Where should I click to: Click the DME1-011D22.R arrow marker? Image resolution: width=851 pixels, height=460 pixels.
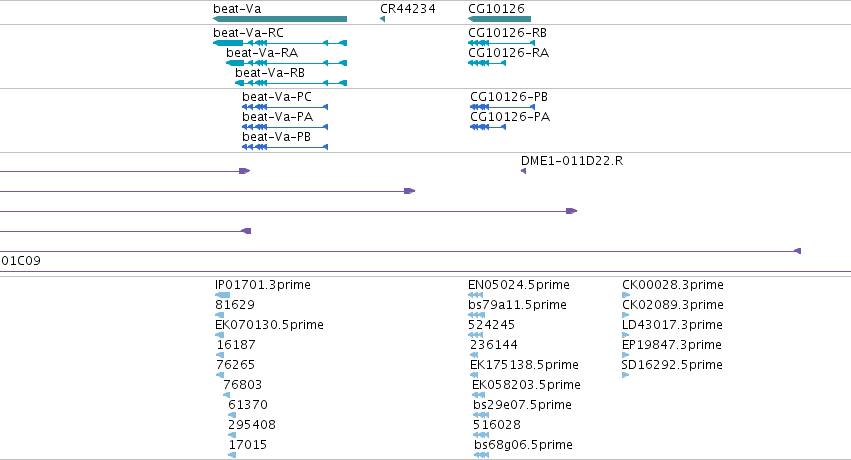(524, 171)
